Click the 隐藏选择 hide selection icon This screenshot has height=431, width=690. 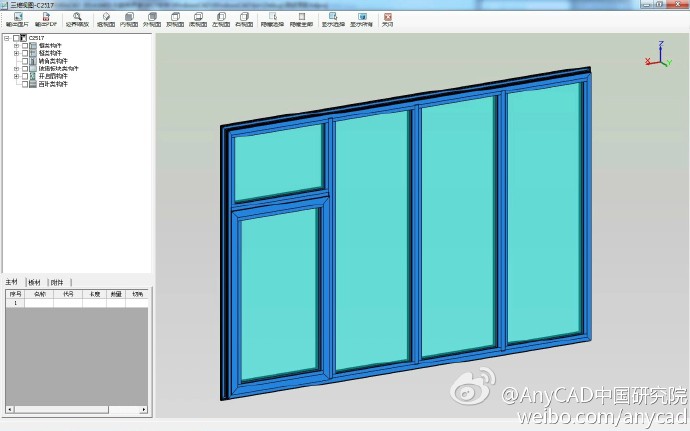pos(272,18)
